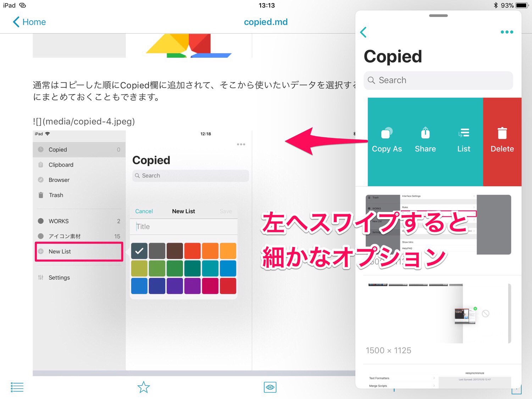The image size is (532, 399).
Task: Tap the star favorite icon in toolbar
Action: click(x=144, y=387)
